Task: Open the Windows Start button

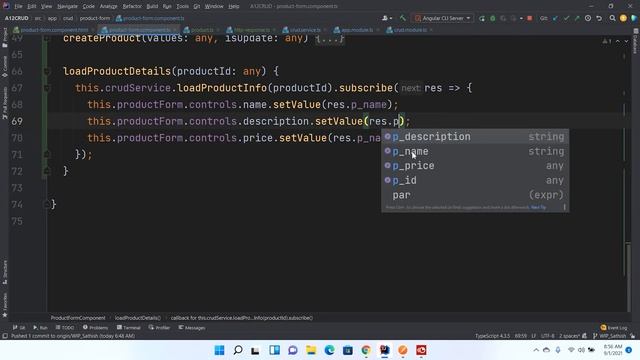Action: 219,350
